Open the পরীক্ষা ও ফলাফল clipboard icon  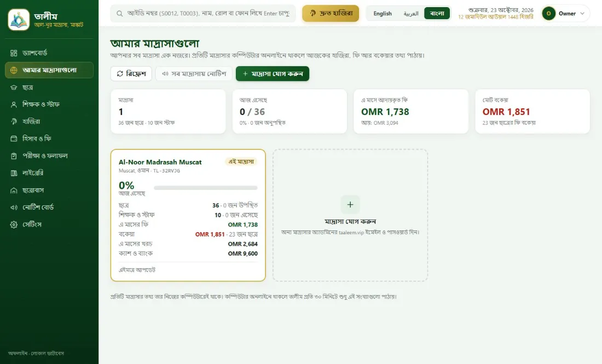[14, 156]
